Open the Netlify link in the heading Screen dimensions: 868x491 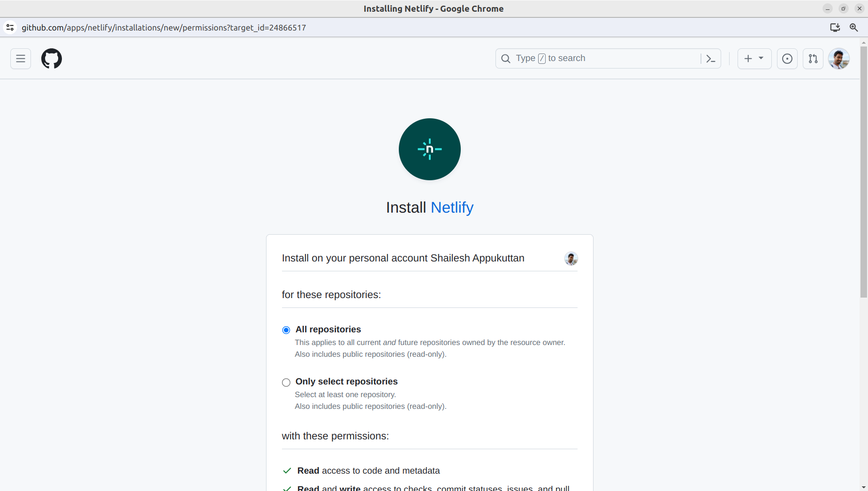(451, 207)
